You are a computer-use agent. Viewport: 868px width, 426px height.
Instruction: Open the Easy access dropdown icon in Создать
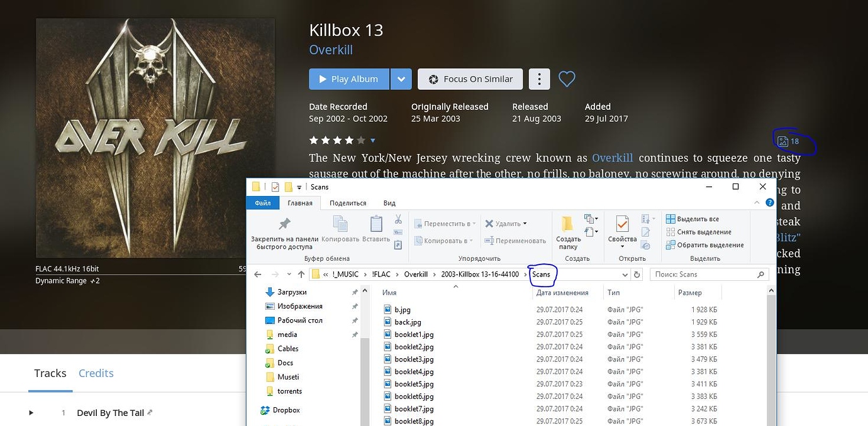click(591, 232)
